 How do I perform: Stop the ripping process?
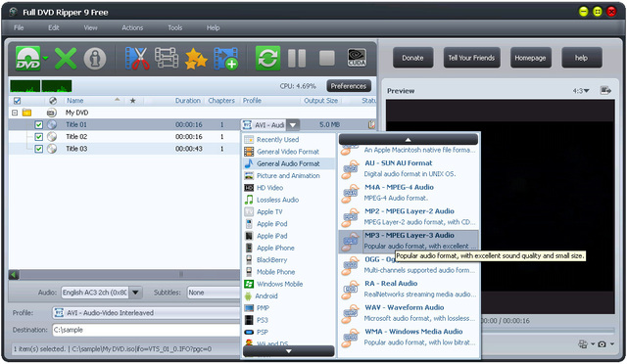click(x=327, y=59)
